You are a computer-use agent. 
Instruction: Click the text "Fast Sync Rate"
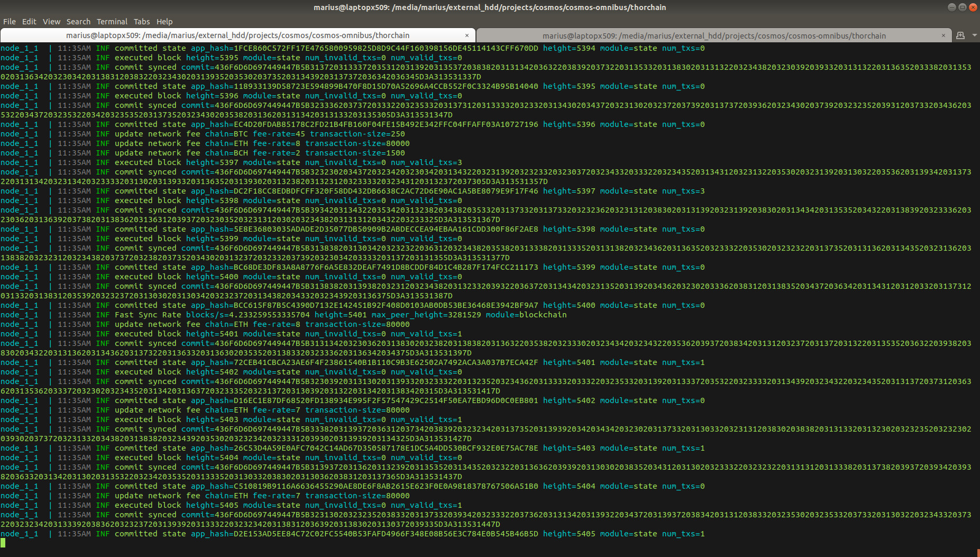[148, 315]
